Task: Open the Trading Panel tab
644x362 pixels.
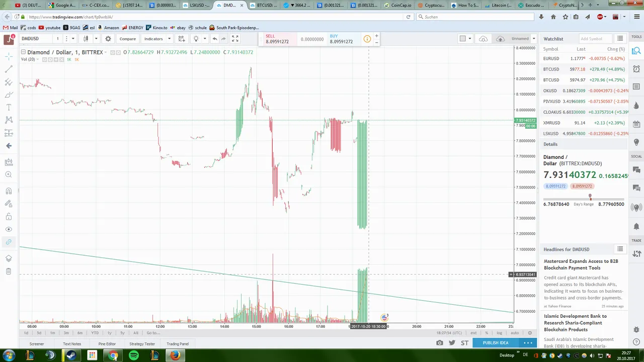Action: point(178,344)
